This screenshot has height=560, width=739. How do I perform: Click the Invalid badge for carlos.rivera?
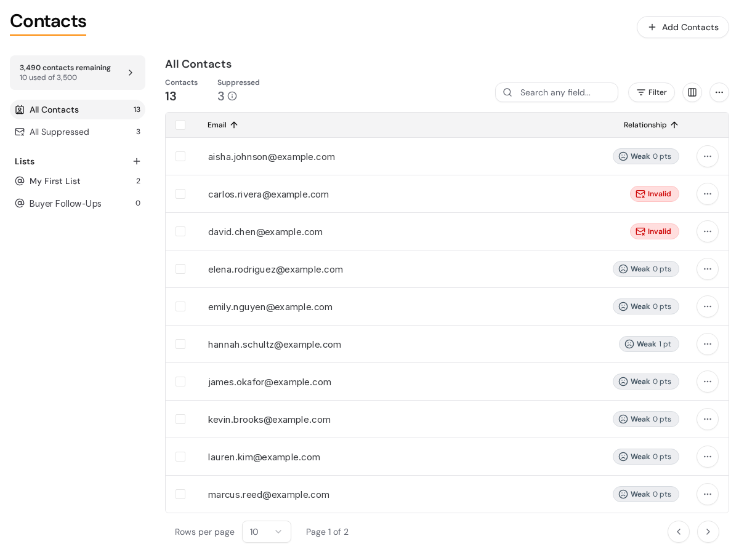click(x=655, y=194)
